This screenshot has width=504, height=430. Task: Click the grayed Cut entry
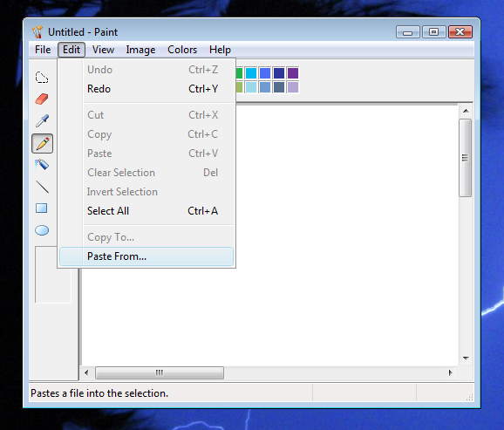[146, 115]
